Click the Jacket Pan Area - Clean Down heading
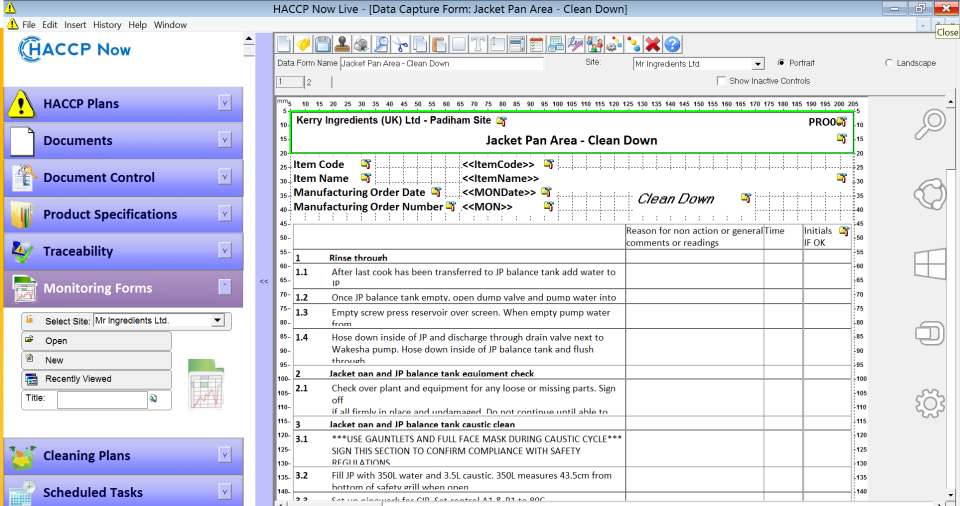The height and width of the screenshot is (506, 960). coord(571,140)
